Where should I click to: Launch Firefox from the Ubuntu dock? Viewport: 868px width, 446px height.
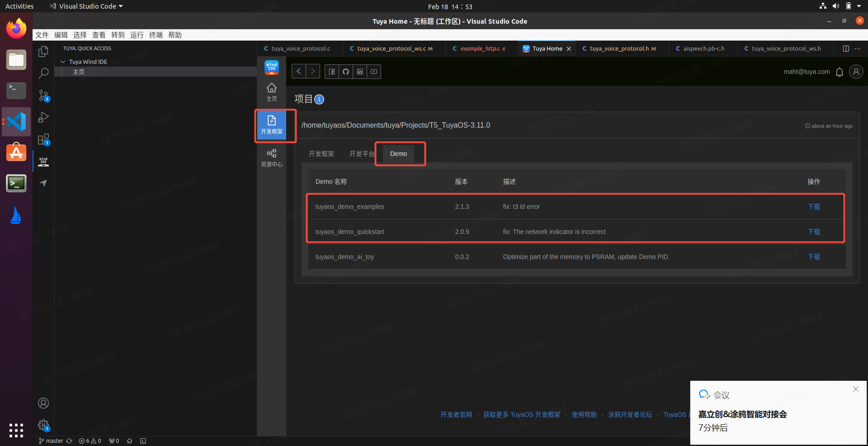coord(16,29)
